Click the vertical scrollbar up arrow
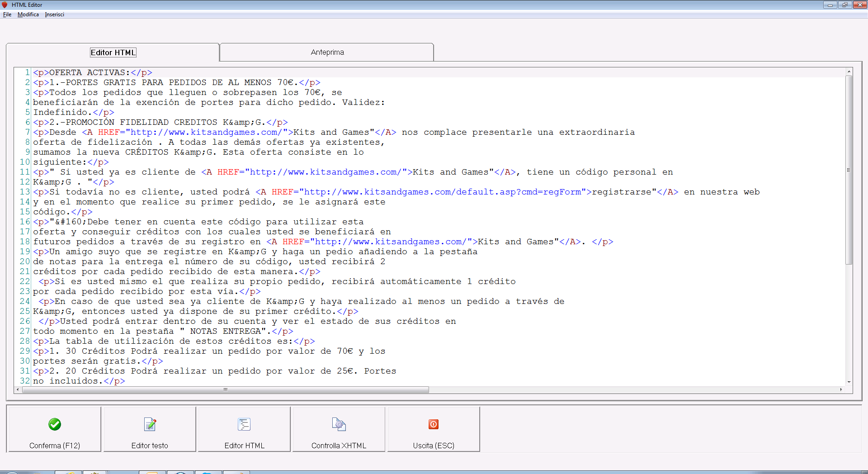Viewport: 868px width, 474px height. point(849,71)
